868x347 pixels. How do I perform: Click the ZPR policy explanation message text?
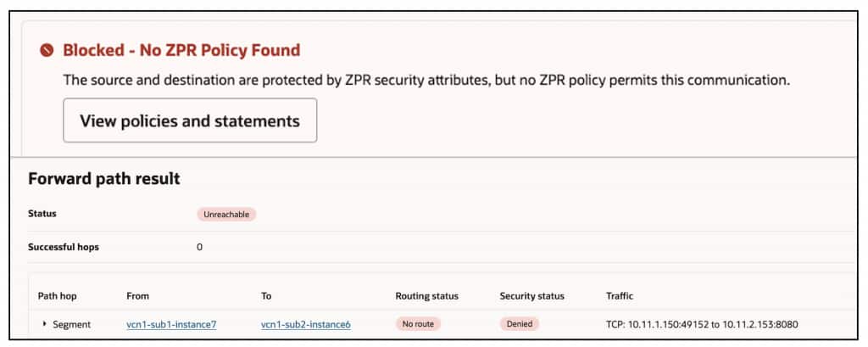426,81
